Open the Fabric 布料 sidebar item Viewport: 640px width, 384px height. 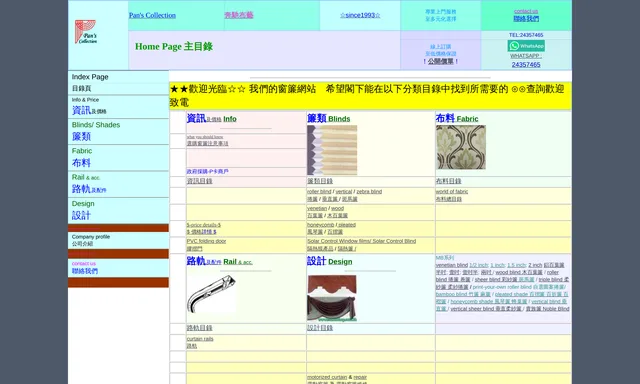click(82, 158)
